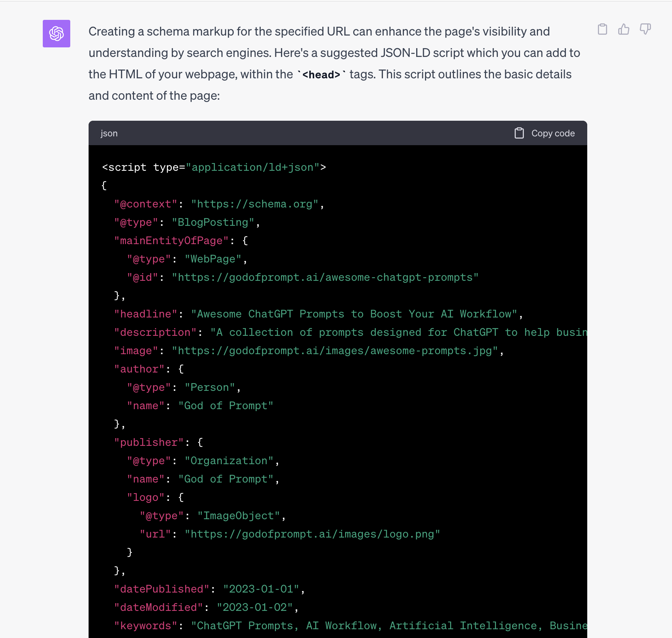This screenshot has width=672, height=638.
Task: Give the response a thumbs down
Action: pyautogui.click(x=645, y=29)
